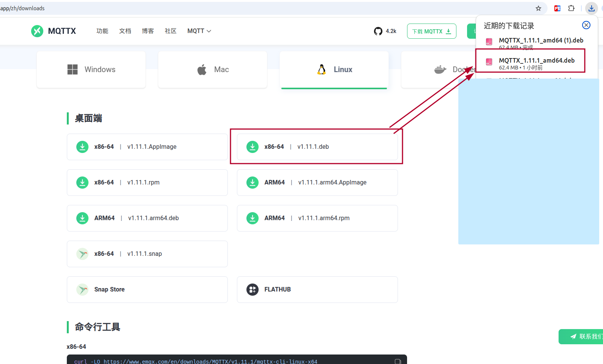This screenshot has height=364, width=603.
Task: Click download icon for v1.11.1.rpm
Action: tap(82, 183)
